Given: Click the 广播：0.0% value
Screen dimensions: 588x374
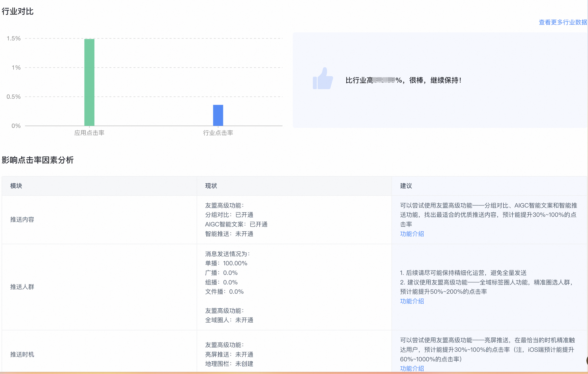Looking at the screenshot, I should point(221,273).
